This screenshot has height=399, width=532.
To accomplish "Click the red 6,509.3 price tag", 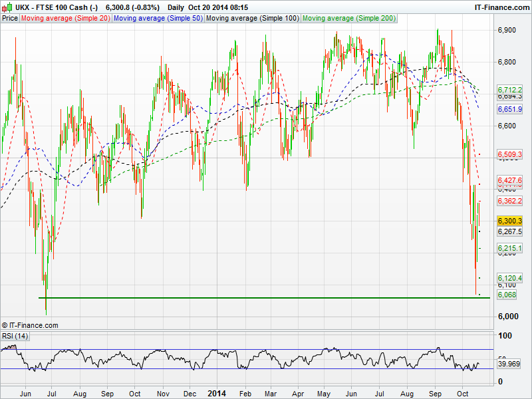I will point(510,154).
